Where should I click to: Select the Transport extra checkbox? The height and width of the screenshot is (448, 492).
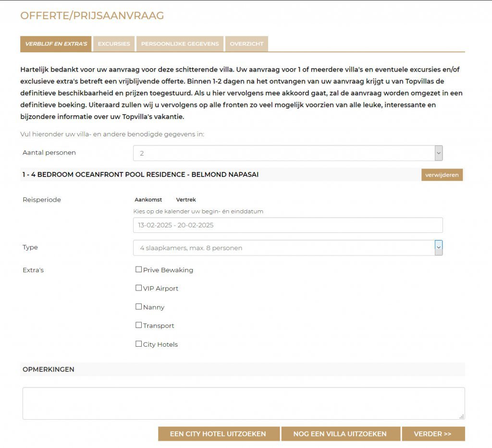138,325
